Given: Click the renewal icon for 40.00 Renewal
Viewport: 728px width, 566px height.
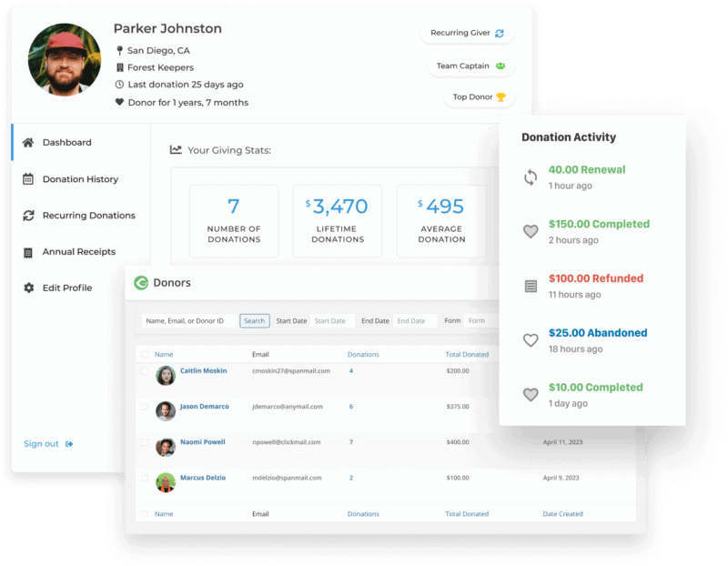Looking at the screenshot, I should click(x=531, y=177).
